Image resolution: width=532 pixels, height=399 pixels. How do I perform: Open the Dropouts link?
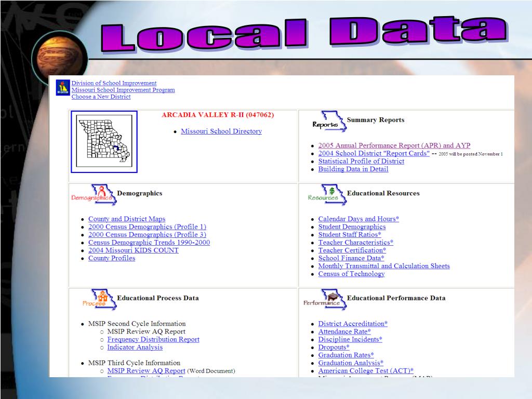pyautogui.click(x=334, y=348)
